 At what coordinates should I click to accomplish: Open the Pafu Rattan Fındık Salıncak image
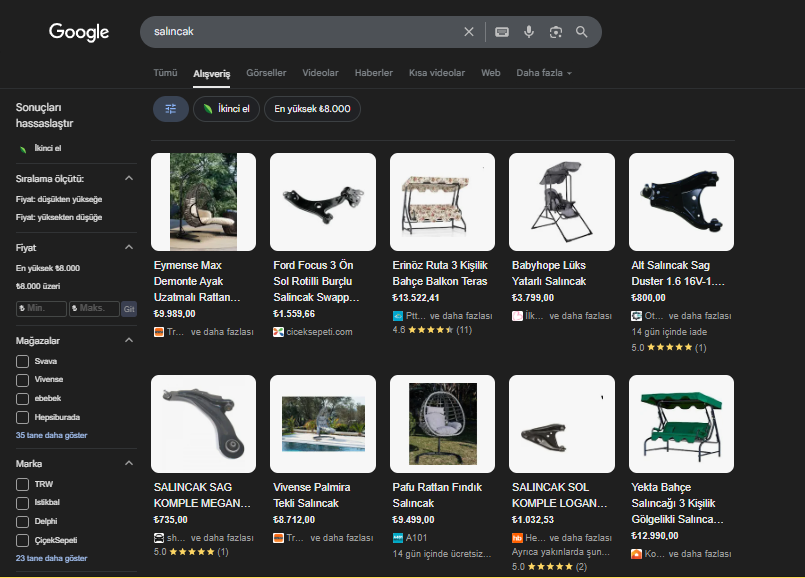443,423
